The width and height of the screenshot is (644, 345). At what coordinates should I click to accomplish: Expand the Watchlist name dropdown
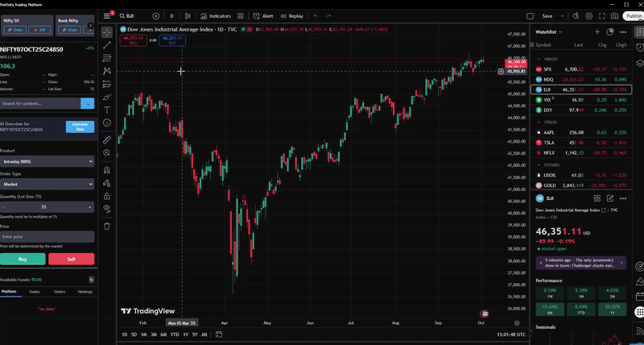[x=548, y=32]
